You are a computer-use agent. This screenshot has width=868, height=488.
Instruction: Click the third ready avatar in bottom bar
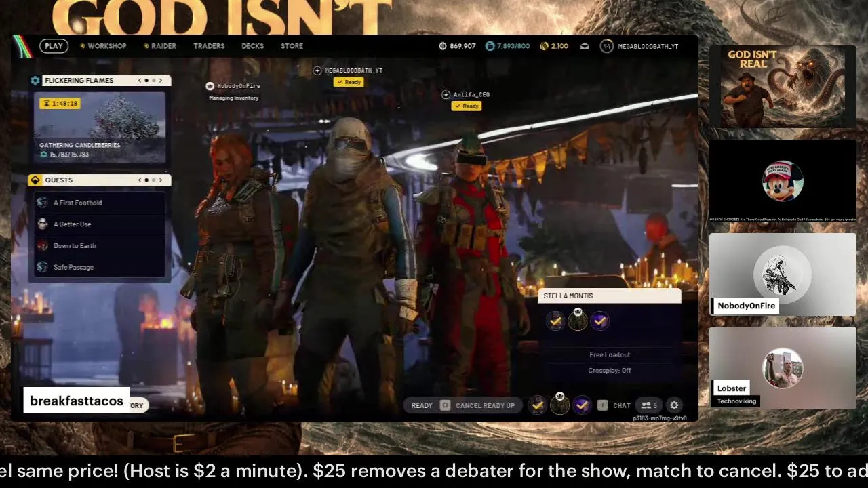point(582,405)
